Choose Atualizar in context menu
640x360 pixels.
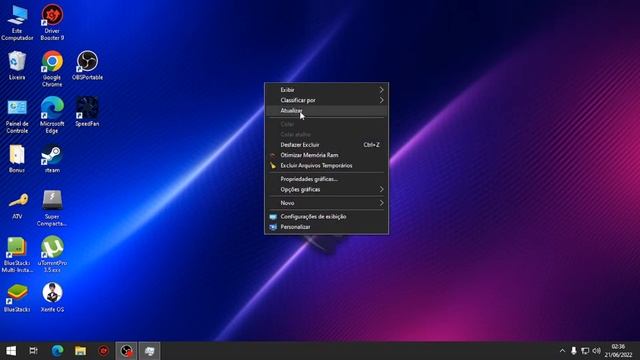[x=327, y=110]
